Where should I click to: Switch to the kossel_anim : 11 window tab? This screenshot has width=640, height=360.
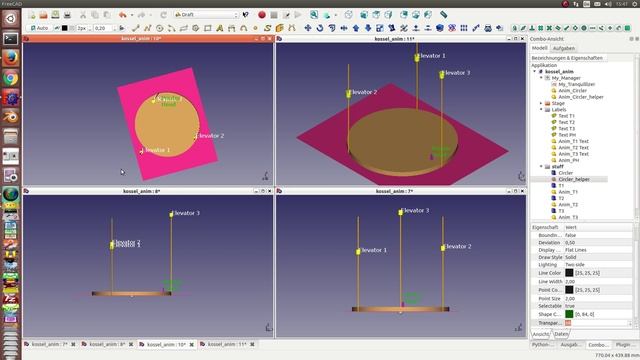coord(227,344)
